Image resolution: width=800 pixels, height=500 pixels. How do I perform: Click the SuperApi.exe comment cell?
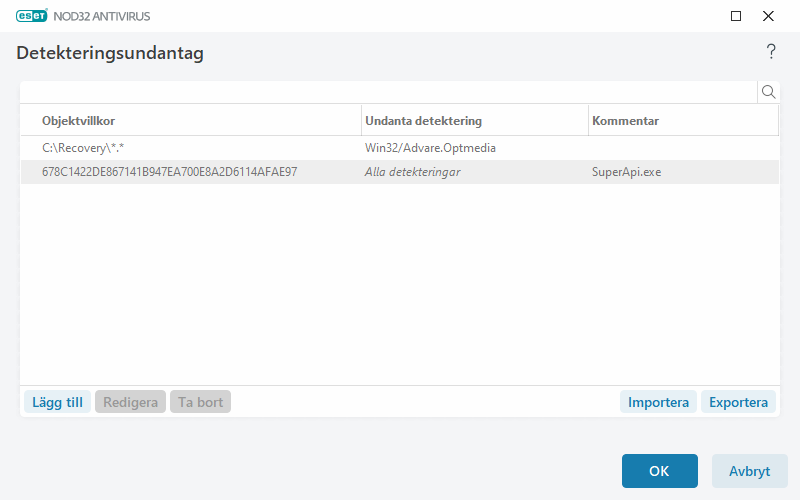click(627, 172)
